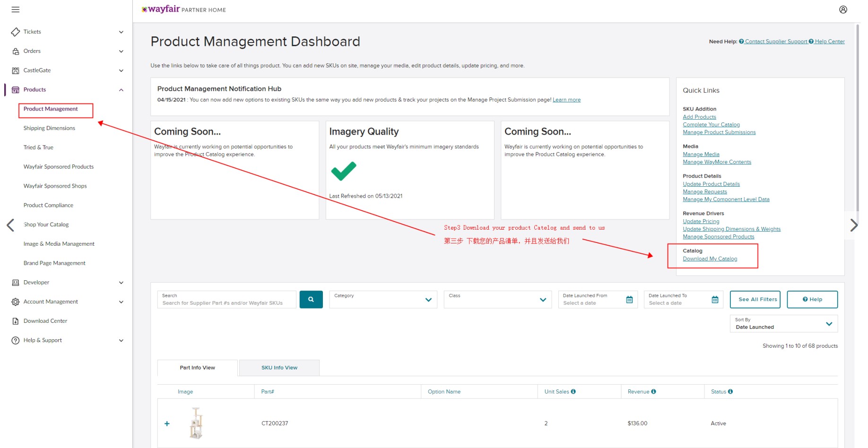Viewport: 868px width, 448px height.
Task: Click Manage Sponsored Products link
Action: (x=719, y=237)
